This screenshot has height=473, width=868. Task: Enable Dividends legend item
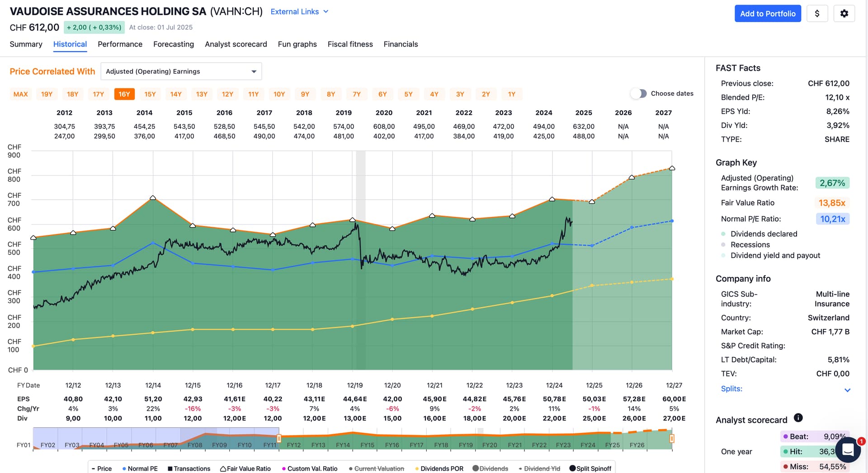(x=490, y=468)
